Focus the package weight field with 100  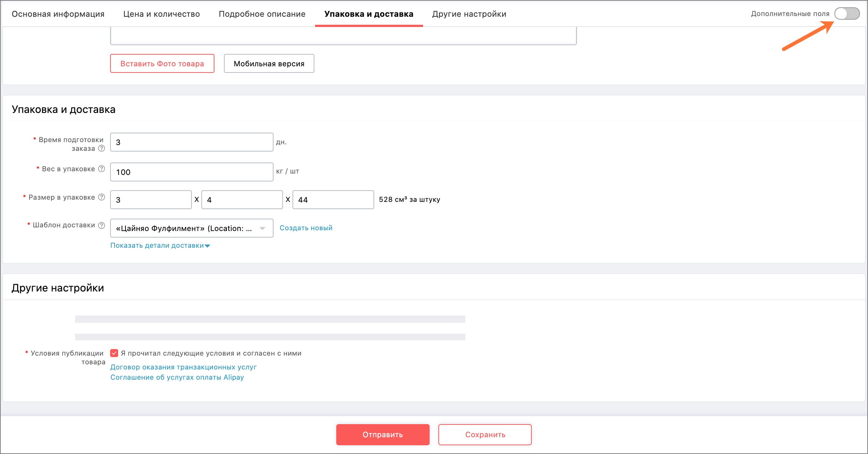[x=191, y=172]
